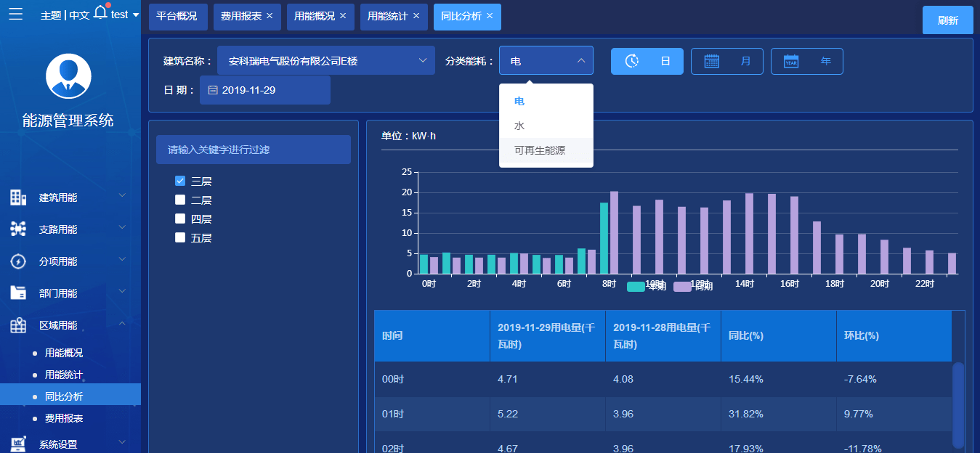Click the keyword filter input field
Screen dimensions: 980x453
tap(254, 150)
